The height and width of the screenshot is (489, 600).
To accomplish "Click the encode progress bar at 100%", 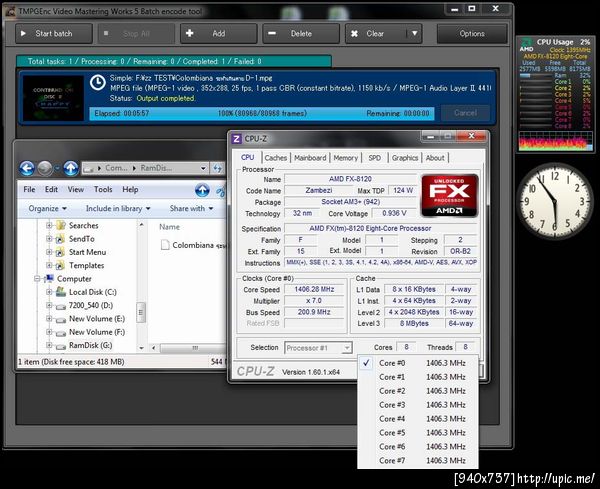I will coord(262,113).
